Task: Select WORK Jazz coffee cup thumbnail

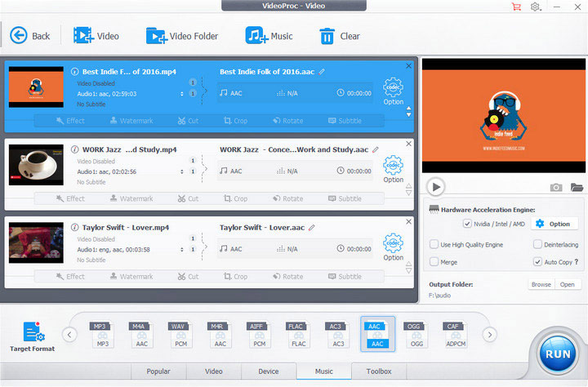Action: coord(36,165)
